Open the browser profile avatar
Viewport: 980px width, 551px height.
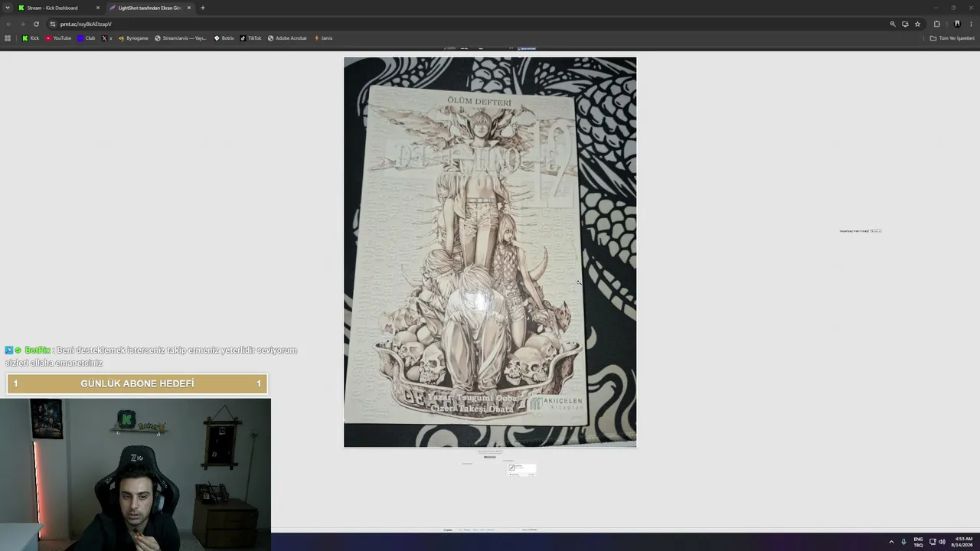coord(957,24)
